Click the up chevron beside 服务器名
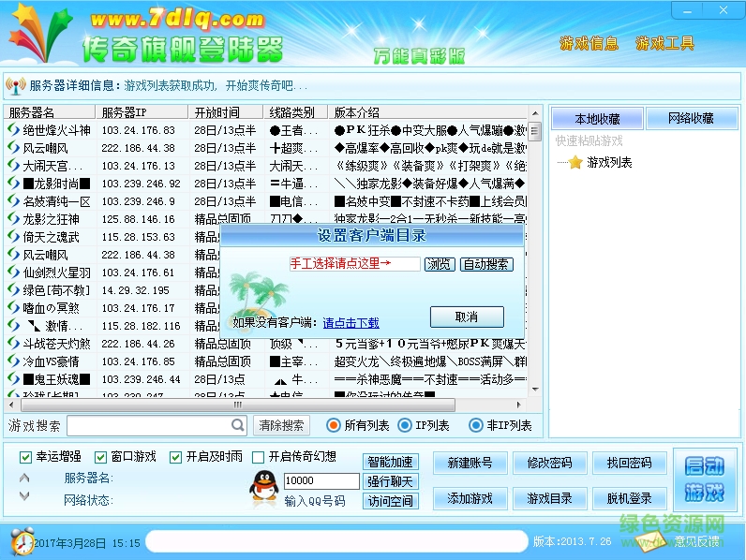 click(24, 478)
